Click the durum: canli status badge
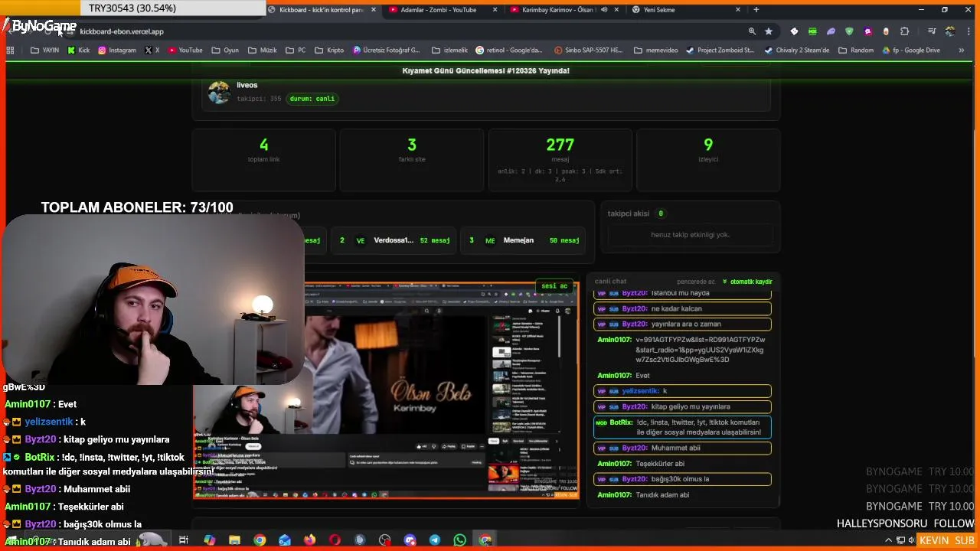980x551 pixels. (312, 99)
